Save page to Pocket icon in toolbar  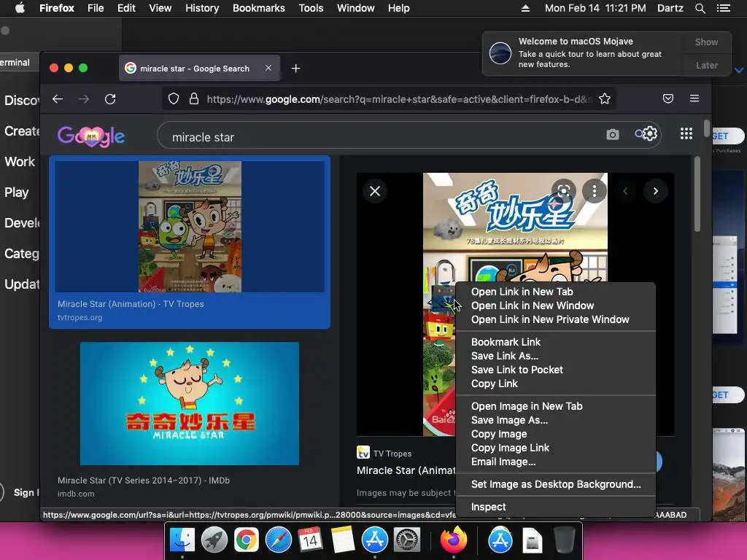pos(668,98)
